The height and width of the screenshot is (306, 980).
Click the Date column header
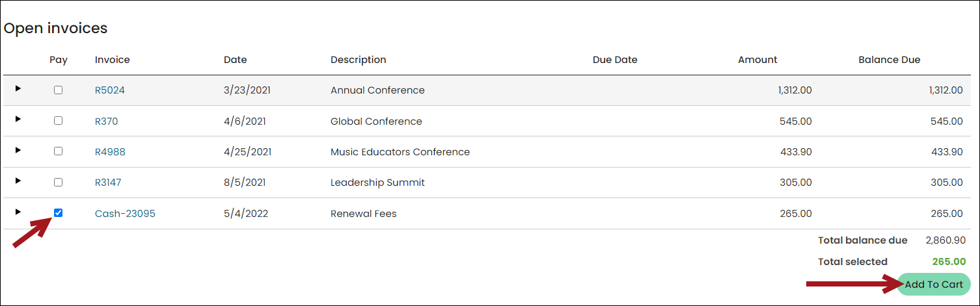pyautogui.click(x=236, y=60)
